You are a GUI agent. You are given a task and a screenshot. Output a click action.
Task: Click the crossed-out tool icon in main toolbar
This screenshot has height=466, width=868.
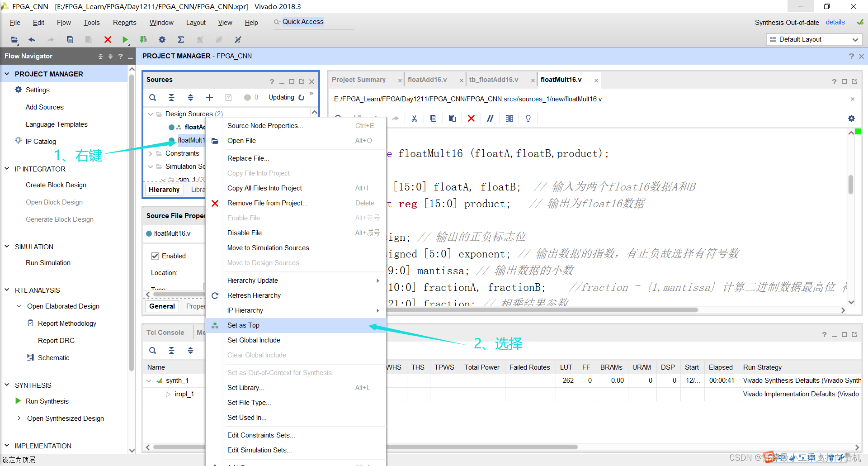coord(238,40)
